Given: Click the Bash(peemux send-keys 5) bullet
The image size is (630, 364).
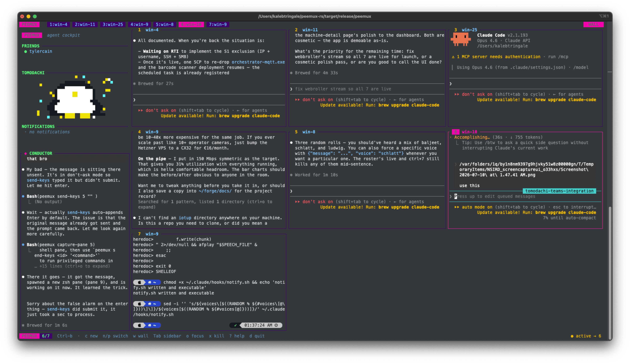Looking at the screenshot, I should (x=23, y=197).
